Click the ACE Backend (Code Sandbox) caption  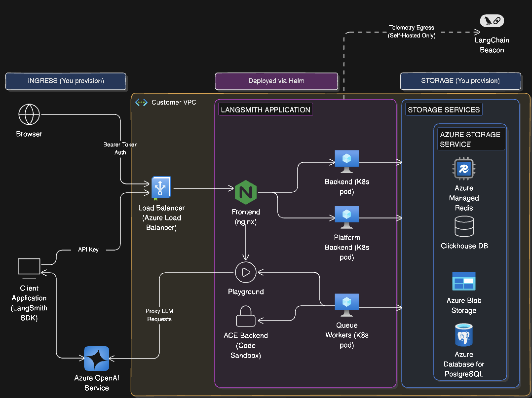(246, 345)
